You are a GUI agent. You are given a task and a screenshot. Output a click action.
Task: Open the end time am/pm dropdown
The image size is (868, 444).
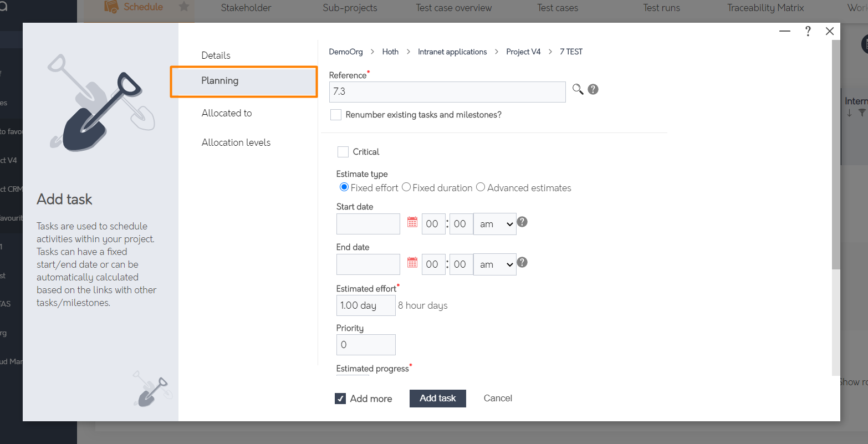[494, 264]
